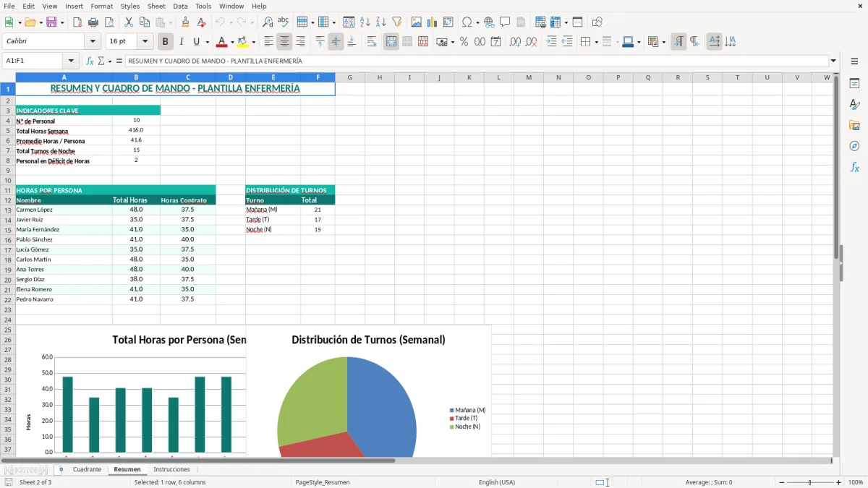Toggle Align Right
Image resolution: width=868 pixels, height=488 pixels.
[301, 42]
